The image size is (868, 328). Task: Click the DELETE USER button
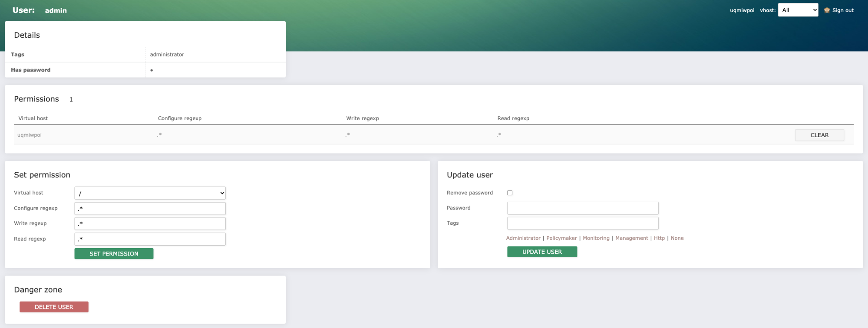pos(54,307)
